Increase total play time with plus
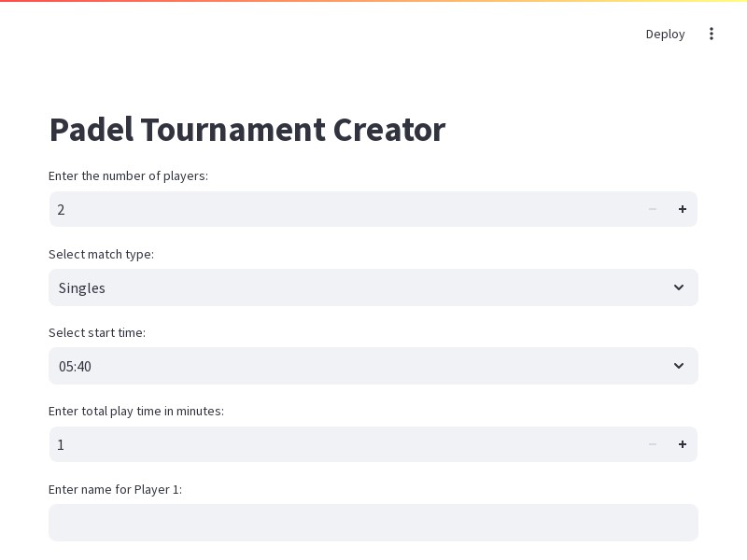 coord(683,444)
